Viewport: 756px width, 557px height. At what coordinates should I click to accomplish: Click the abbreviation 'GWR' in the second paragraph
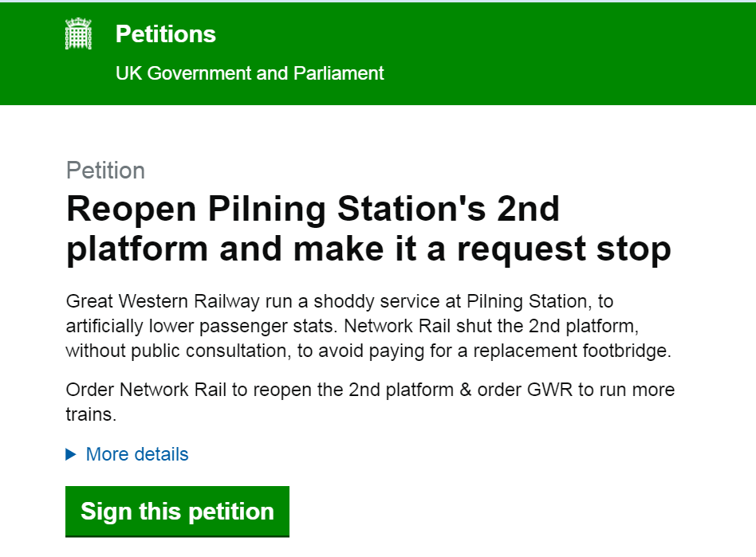tap(549, 390)
